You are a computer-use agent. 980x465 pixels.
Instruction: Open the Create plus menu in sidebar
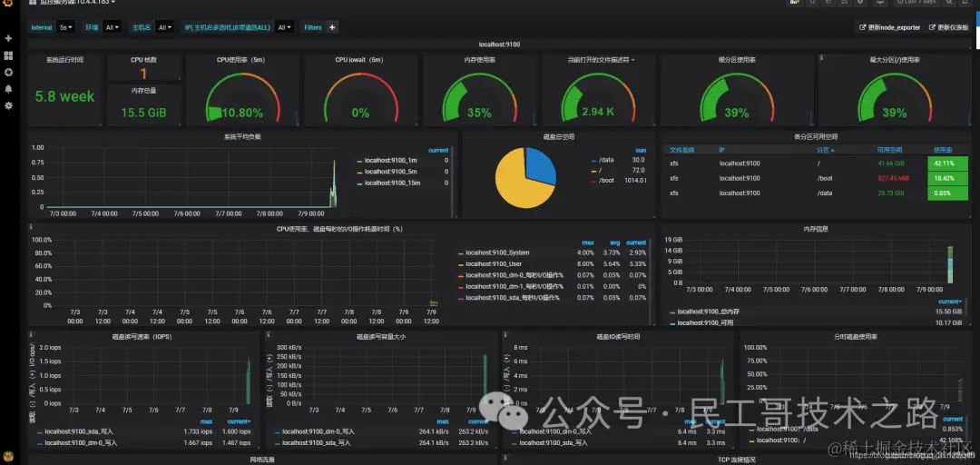coord(9,38)
